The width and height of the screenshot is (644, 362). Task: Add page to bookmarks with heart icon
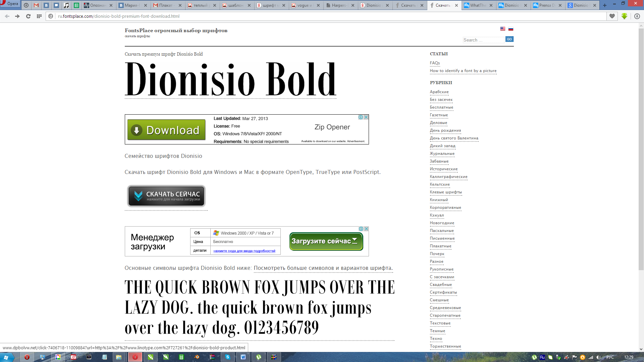[x=612, y=16]
